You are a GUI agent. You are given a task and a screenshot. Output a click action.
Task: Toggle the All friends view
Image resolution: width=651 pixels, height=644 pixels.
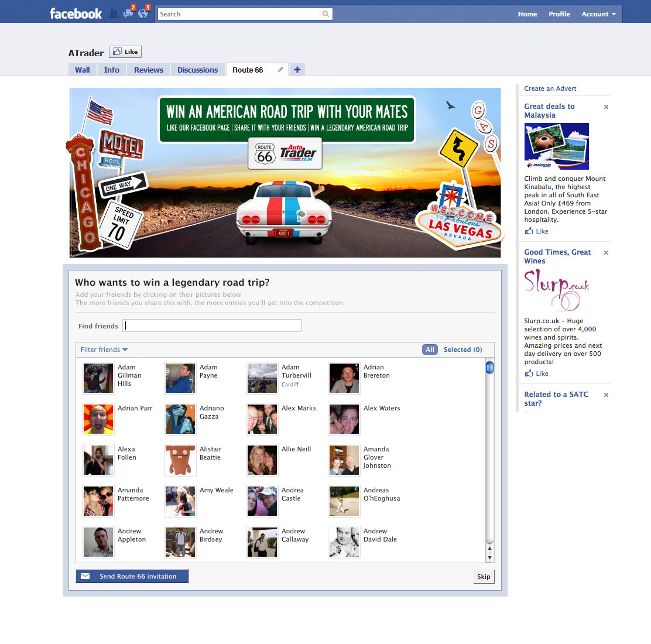[x=430, y=350]
